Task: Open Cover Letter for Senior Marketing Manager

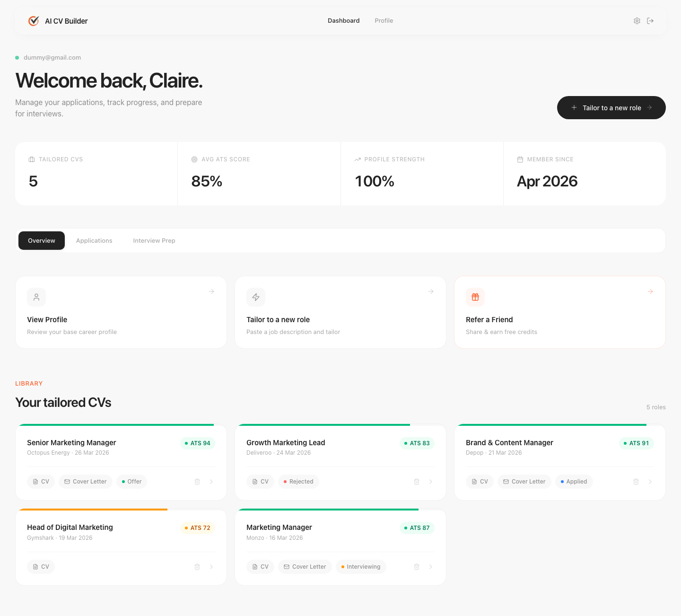Action: pyautogui.click(x=86, y=482)
